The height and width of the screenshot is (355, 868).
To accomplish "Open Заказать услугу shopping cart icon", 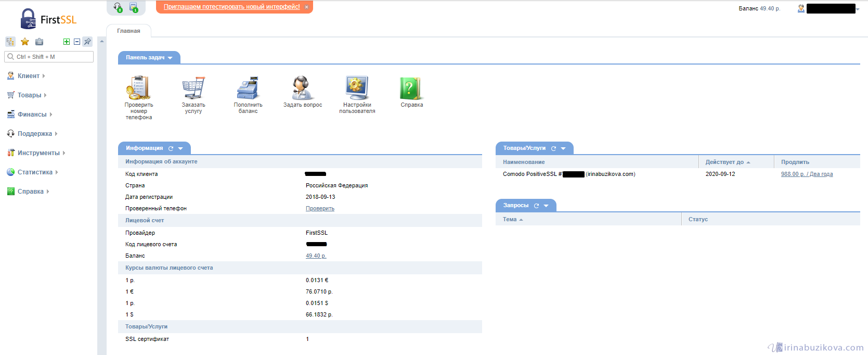I will (193, 88).
